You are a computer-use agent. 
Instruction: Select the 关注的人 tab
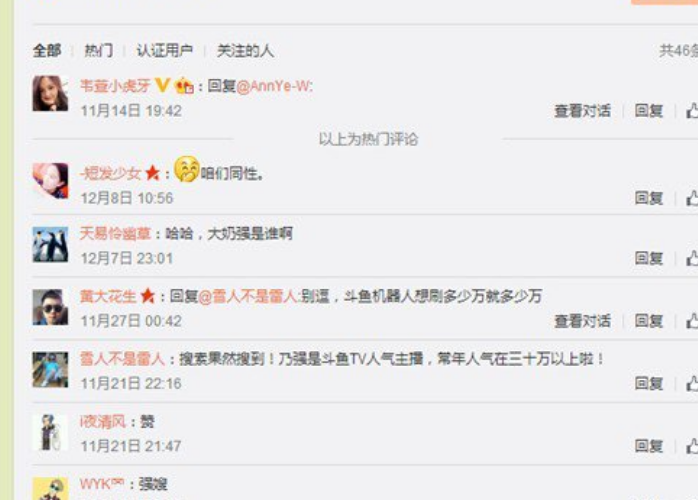pyautogui.click(x=245, y=50)
